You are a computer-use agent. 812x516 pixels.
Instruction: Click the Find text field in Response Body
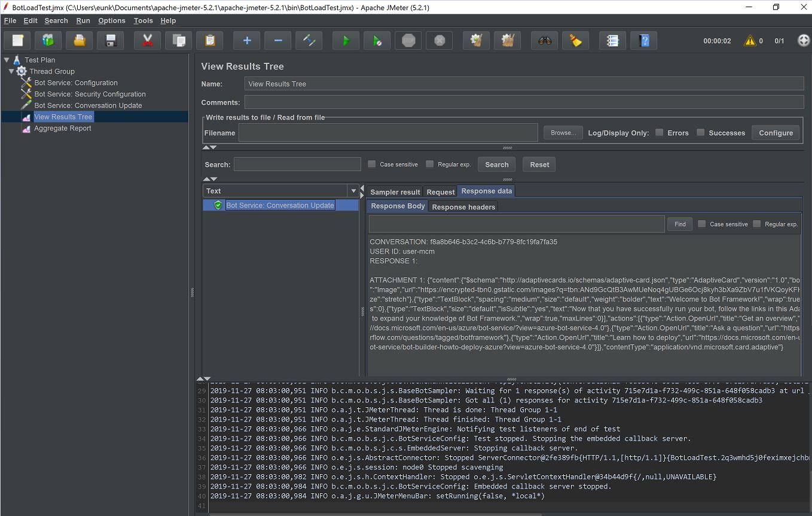click(x=517, y=224)
